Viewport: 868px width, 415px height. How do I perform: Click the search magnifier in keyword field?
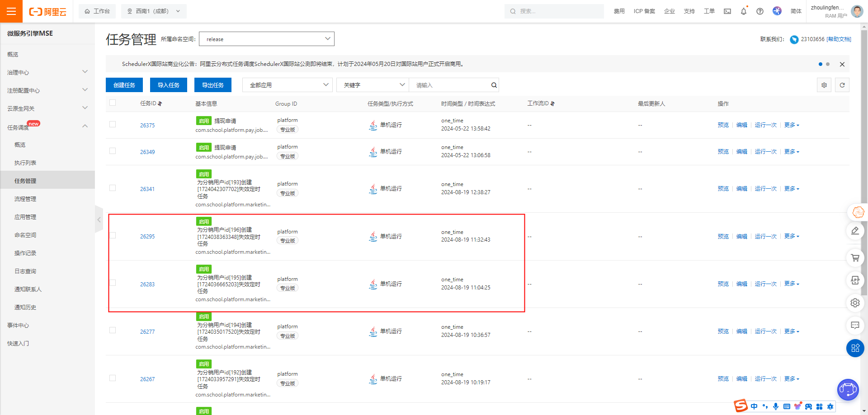494,85
